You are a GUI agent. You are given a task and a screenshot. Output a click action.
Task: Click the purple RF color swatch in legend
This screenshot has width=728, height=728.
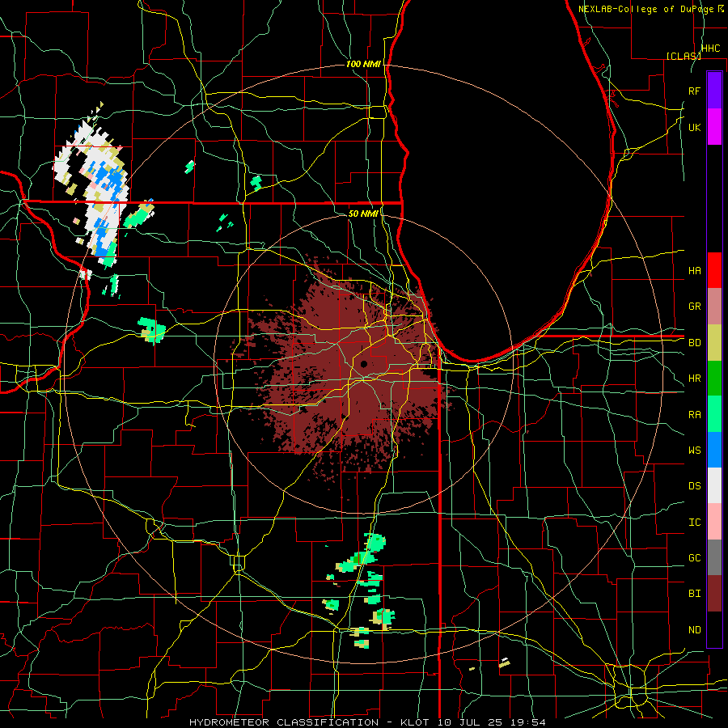714,91
